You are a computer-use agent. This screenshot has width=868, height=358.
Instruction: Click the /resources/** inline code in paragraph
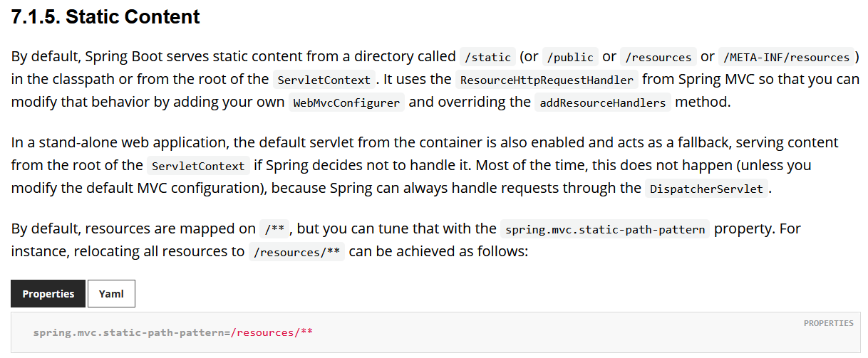point(297,252)
